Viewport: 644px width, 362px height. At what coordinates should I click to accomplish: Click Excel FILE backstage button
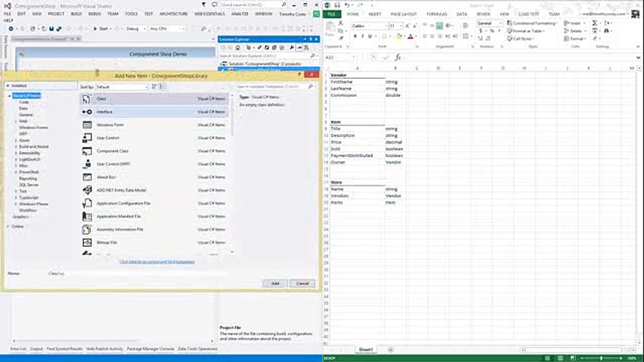point(332,14)
